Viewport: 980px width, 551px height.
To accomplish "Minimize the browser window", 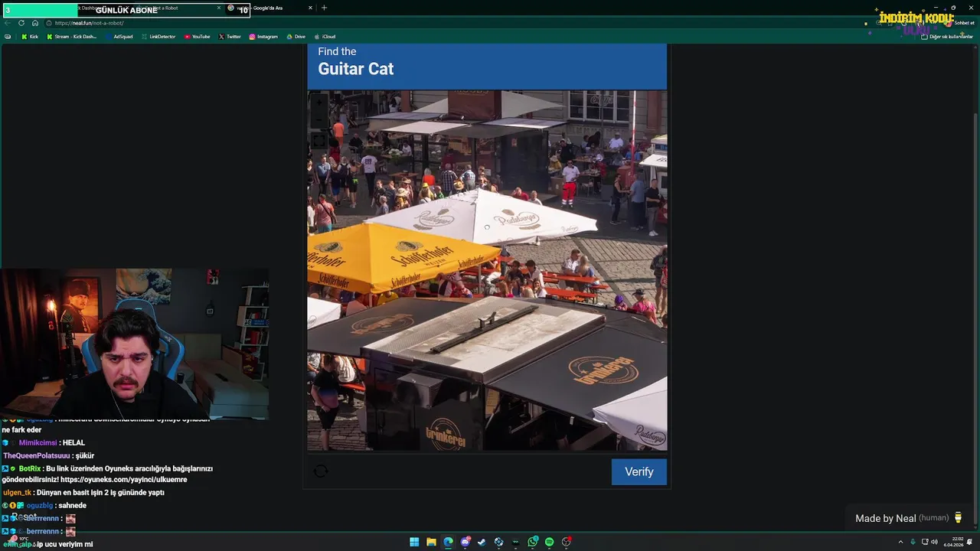I will (936, 8).
